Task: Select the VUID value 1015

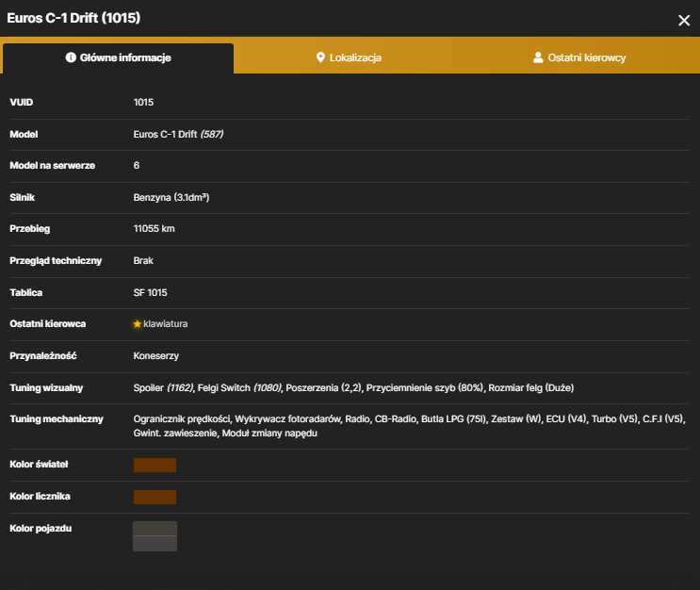Action: coord(143,103)
